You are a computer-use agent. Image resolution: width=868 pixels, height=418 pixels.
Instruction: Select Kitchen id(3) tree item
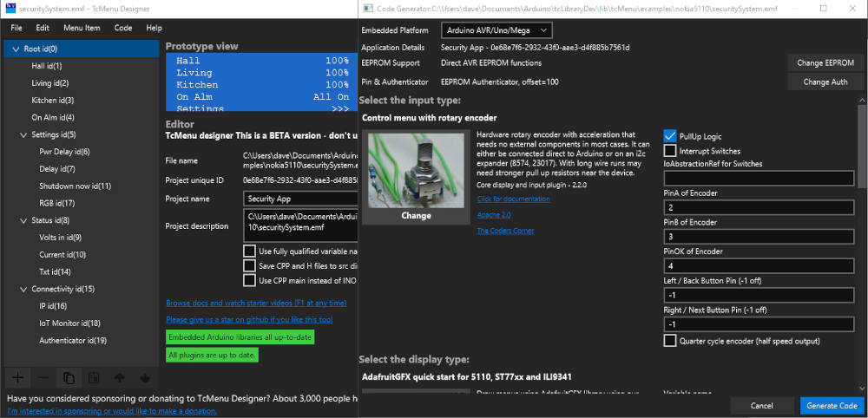53,101
